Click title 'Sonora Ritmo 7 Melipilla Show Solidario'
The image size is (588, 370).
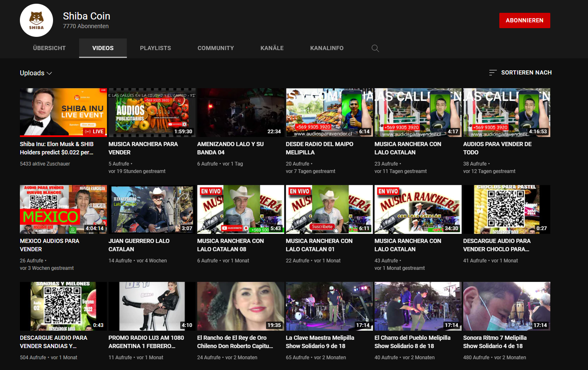coord(495,342)
